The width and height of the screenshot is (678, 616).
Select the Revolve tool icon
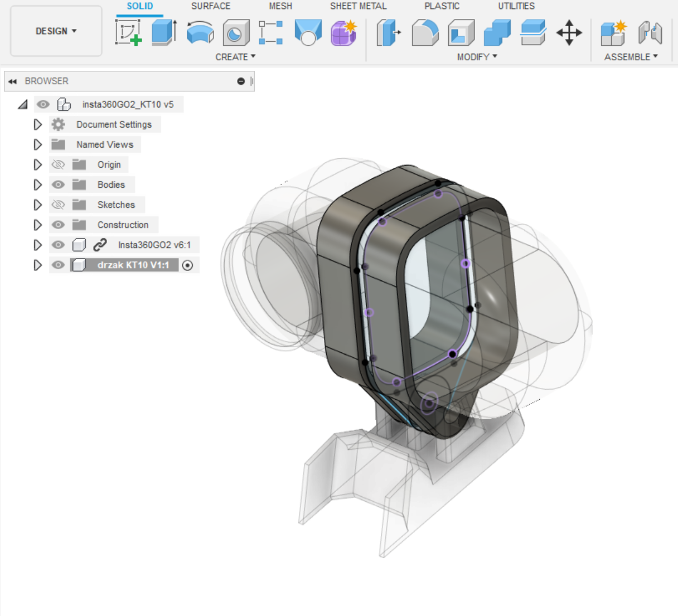[200, 32]
